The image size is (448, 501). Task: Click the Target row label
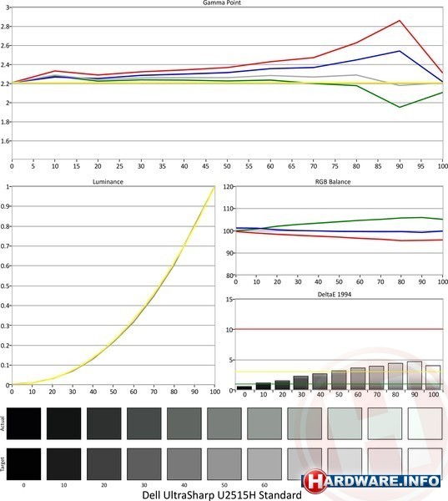3,464
